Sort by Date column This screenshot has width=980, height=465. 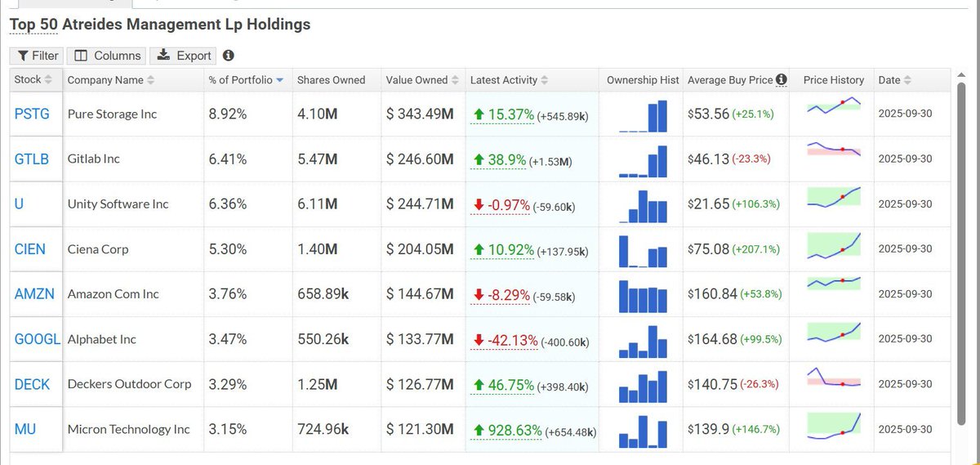(x=895, y=79)
